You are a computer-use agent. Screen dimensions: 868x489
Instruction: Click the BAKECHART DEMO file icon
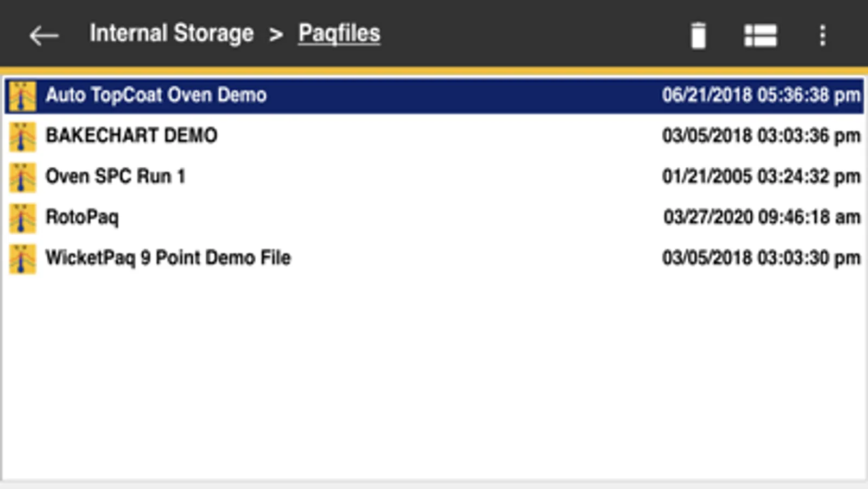click(x=22, y=137)
